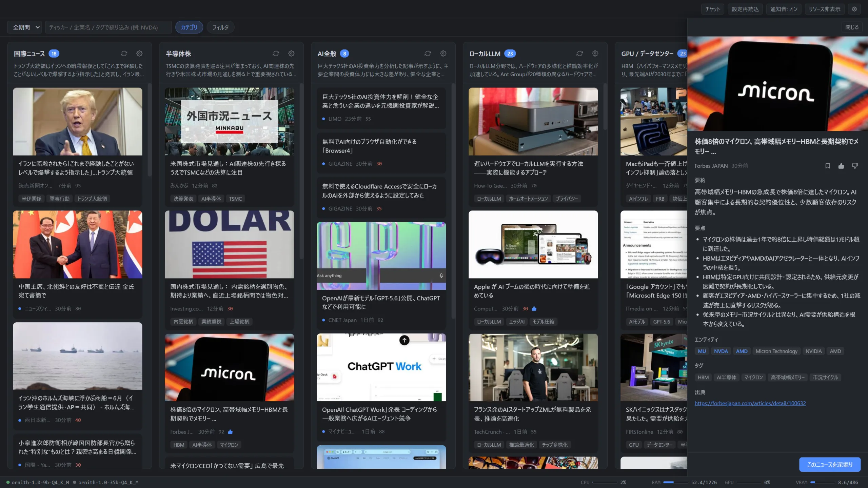Open the ChatGPT Work article thumbnail
Viewport: 868px width, 488px height.
tap(381, 367)
